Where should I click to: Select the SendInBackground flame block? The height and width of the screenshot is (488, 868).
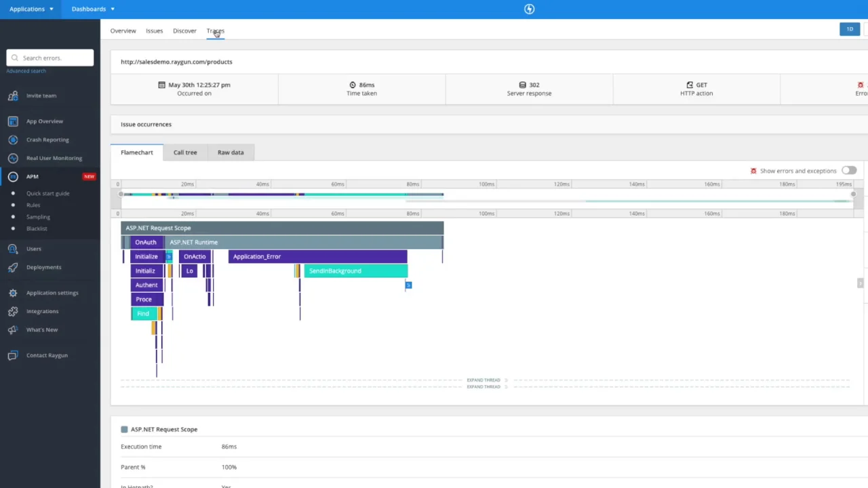click(355, 270)
